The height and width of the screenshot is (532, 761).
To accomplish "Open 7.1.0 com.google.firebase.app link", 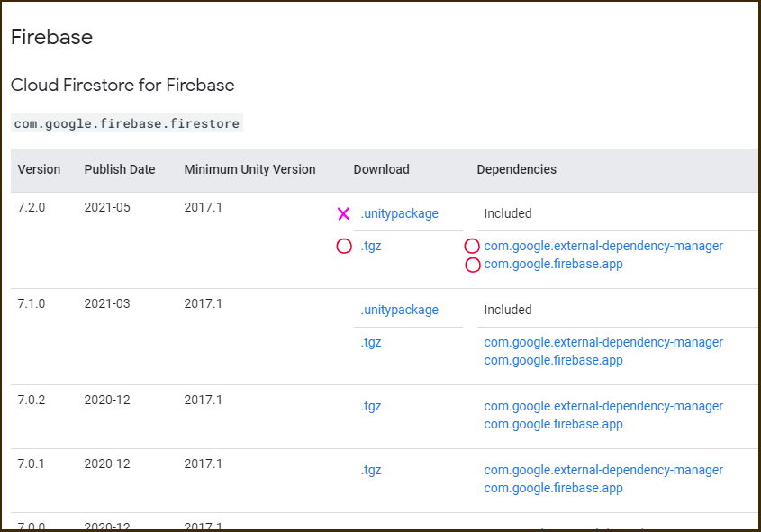I will pyautogui.click(x=553, y=360).
